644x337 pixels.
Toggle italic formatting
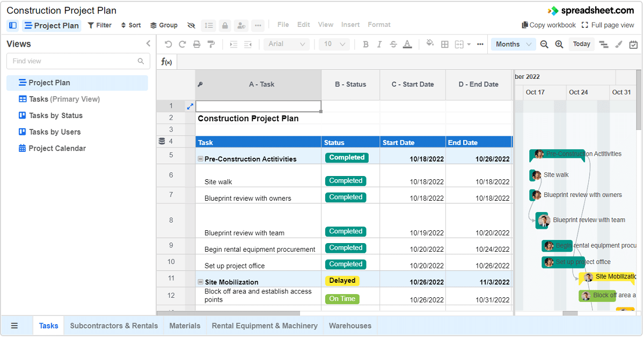[x=379, y=44]
